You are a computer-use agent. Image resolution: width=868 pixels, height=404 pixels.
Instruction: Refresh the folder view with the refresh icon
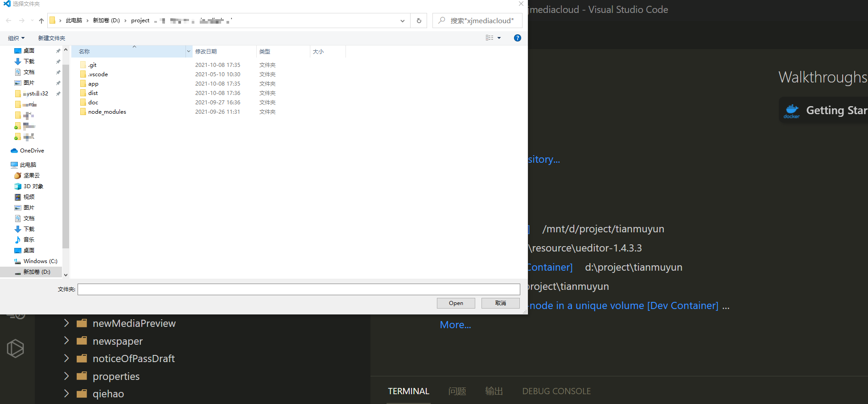tap(418, 21)
